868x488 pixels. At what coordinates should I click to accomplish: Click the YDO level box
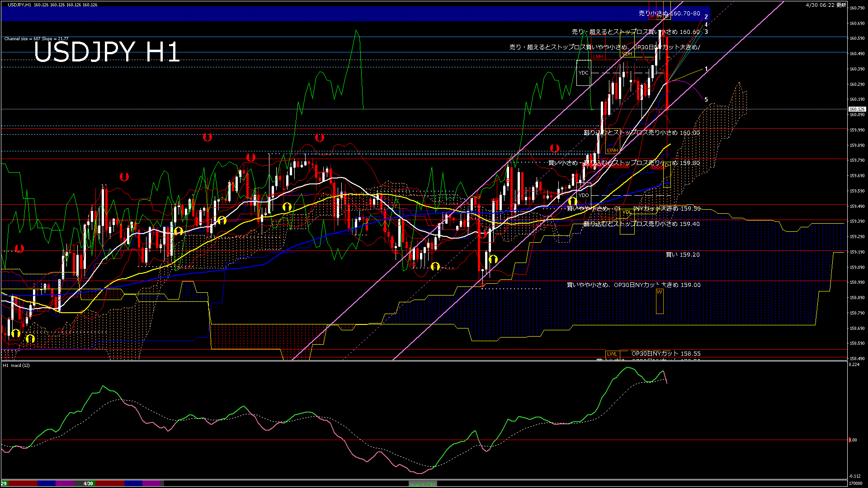tap(584, 195)
